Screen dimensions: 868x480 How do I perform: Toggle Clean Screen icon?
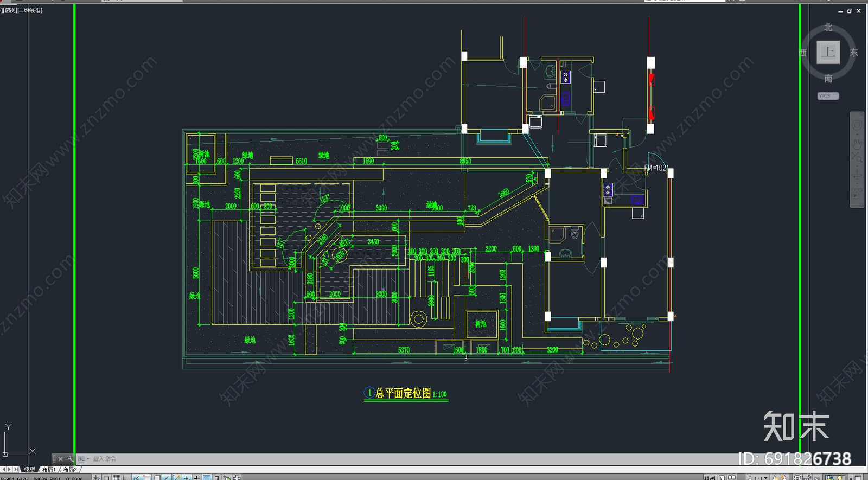(x=858, y=477)
